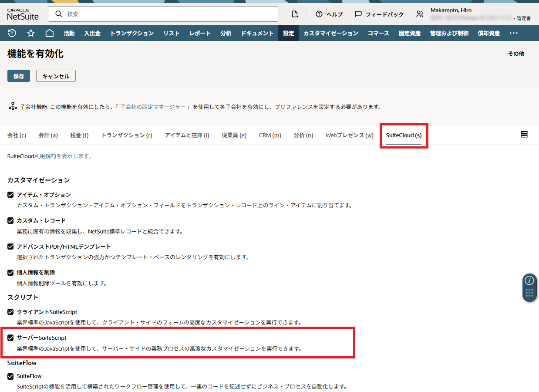Click the キャンセル button
This screenshot has width=539, height=392.
56,76
